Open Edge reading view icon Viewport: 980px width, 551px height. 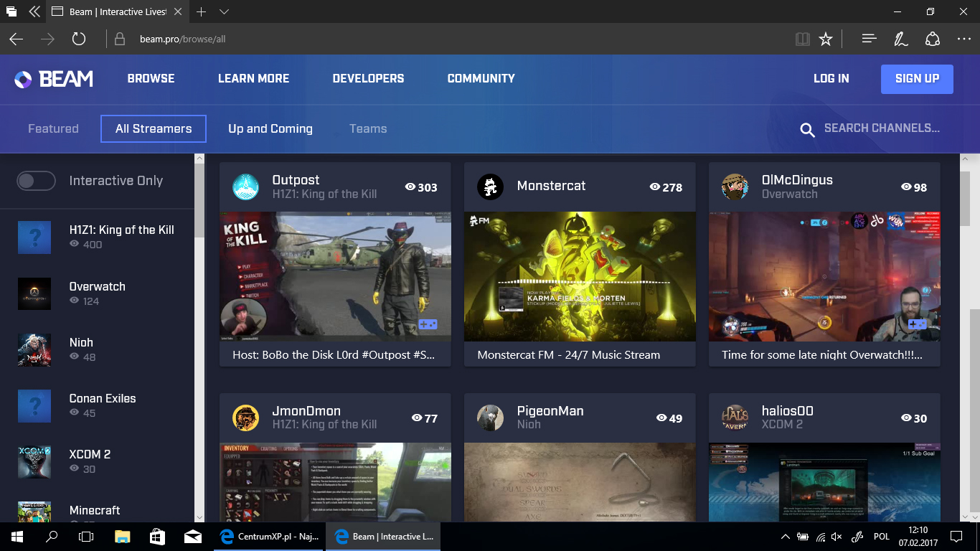pos(803,39)
